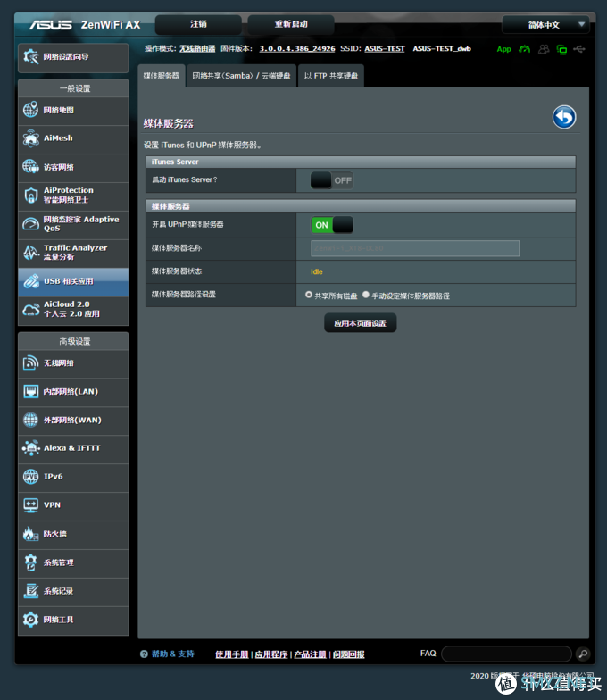The image size is (607, 700).
Task: Open system administration gear icon
Action: pyautogui.click(x=30, y=562)
